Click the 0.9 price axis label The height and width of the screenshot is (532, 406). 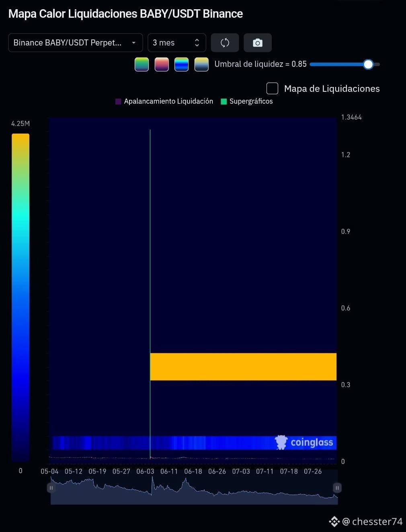click(346, 231)
